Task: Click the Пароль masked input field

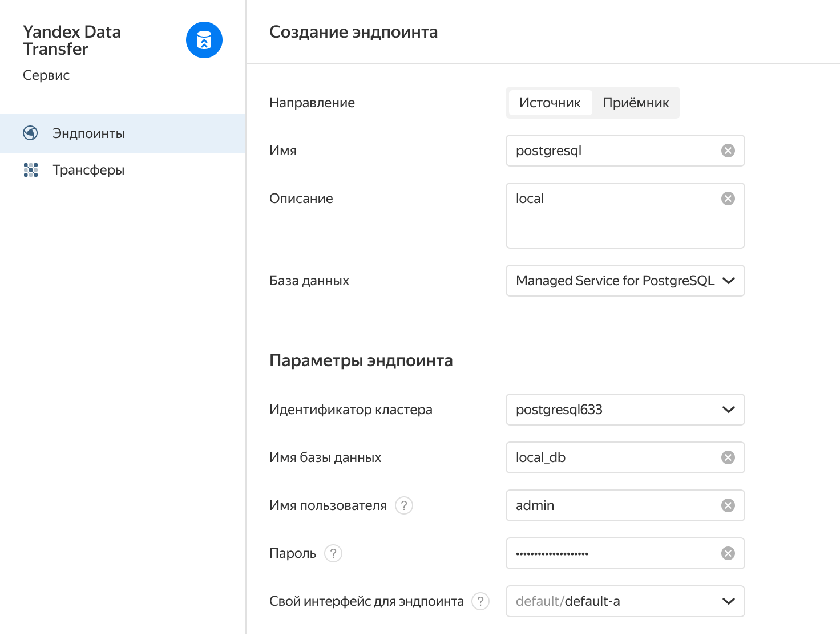Action: [x=625, y=553]
